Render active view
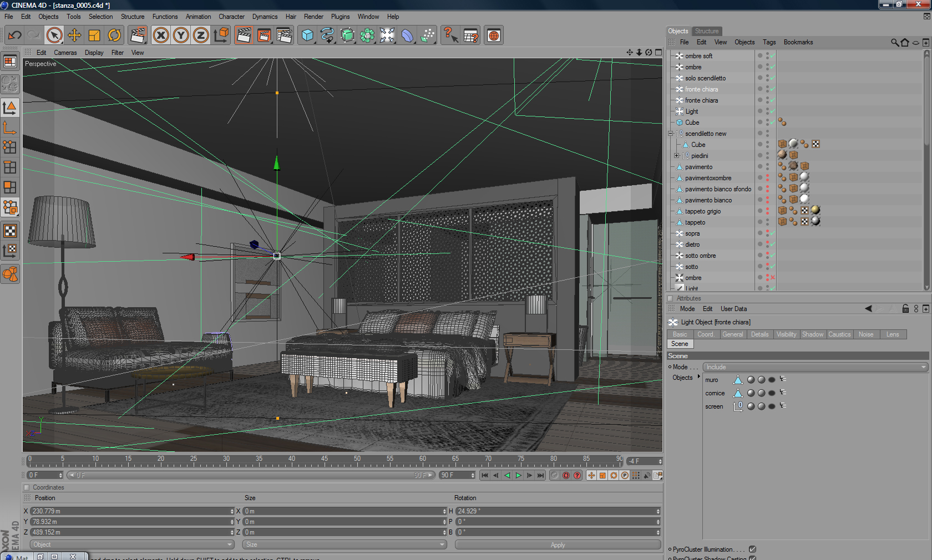Viewport: 932px width, 560px height. 244,35
